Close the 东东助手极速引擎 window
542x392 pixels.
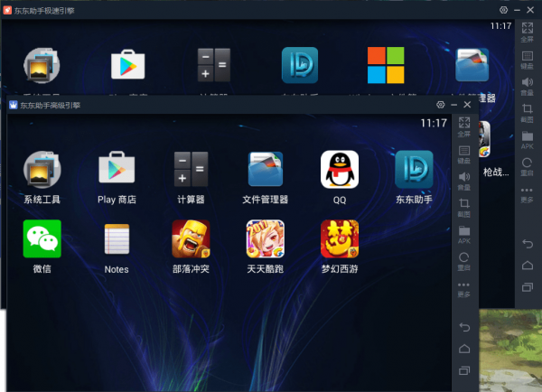click(x=530, y=10)
